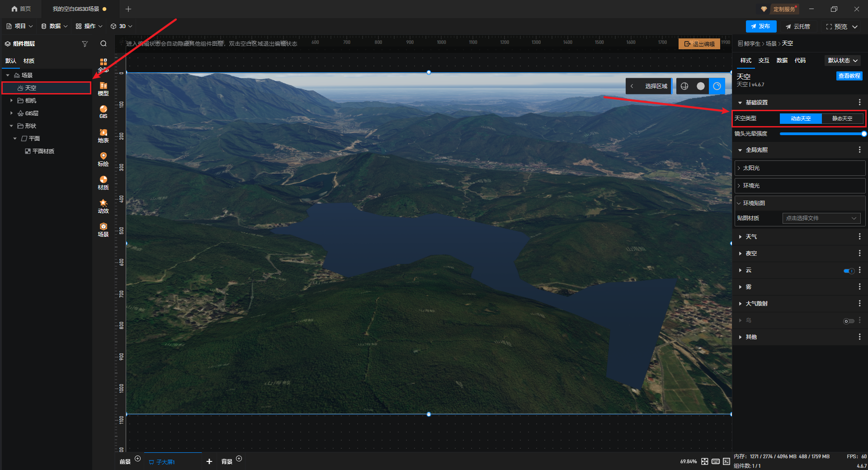Switch to the 交互 tab
This screenshot has width=868, height=470.
[764, 61]
